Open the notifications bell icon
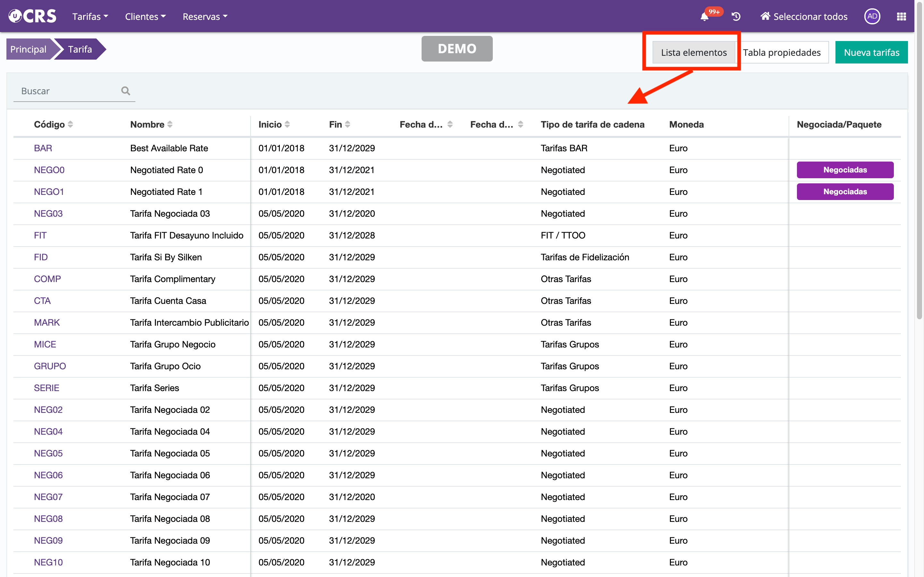 705,16
